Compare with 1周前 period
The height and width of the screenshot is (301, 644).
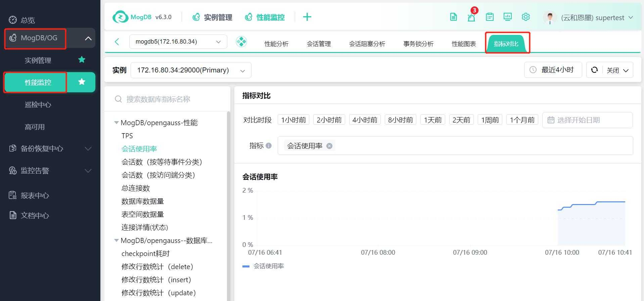coord(490,120)
